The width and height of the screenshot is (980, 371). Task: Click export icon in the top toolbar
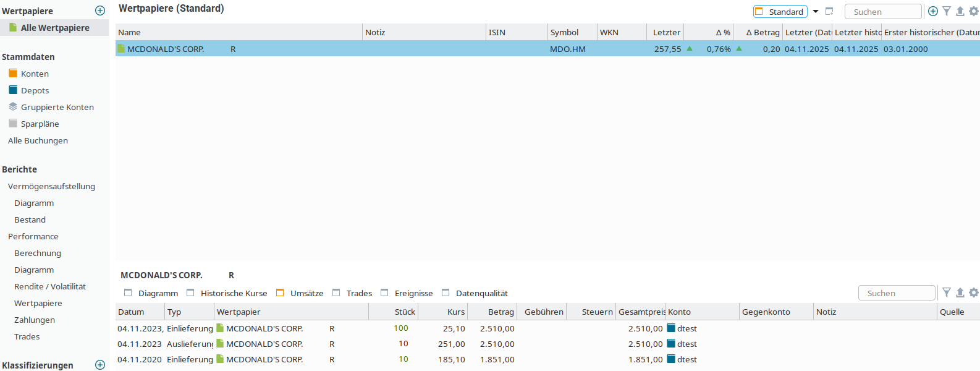(960, 11)
